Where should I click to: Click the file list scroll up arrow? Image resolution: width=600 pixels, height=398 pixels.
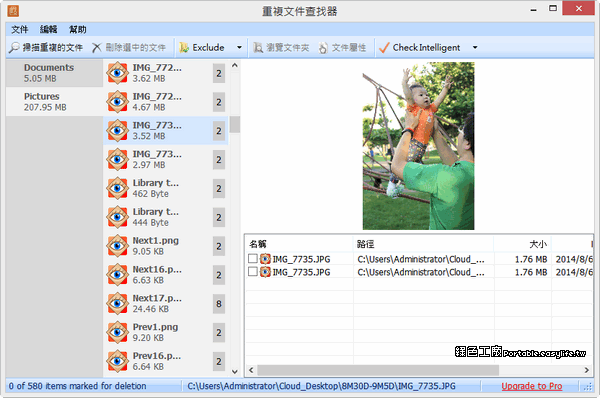click(235, 65)
